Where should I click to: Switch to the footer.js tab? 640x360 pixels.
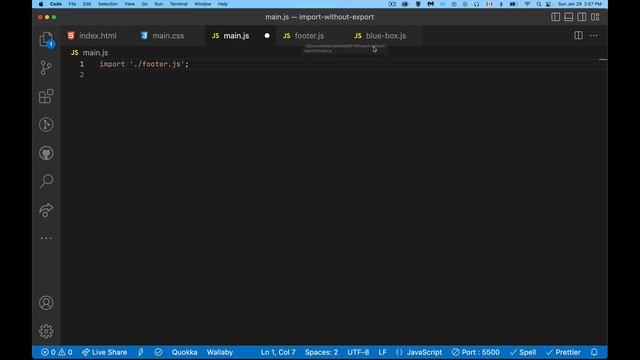[x=309, y=36]
